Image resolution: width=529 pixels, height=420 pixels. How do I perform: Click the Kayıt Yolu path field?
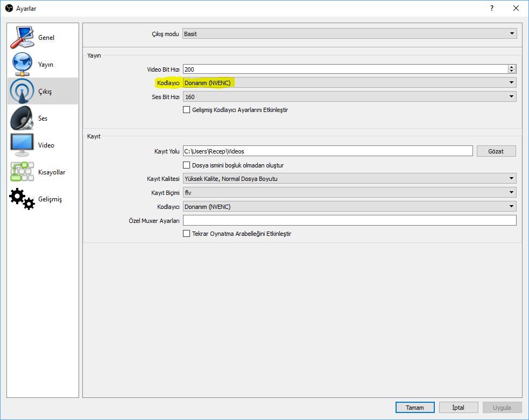coord(328,151)
